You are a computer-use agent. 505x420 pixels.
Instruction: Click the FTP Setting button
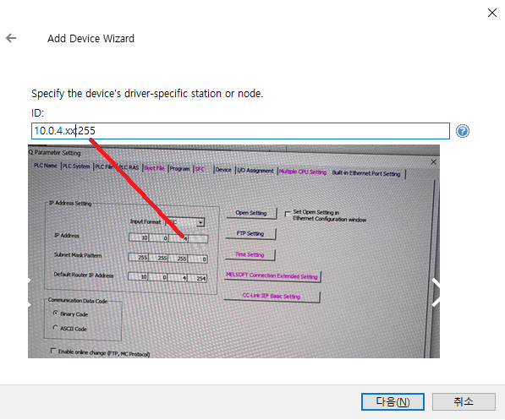pyautogui.click(x=250, y=233)
